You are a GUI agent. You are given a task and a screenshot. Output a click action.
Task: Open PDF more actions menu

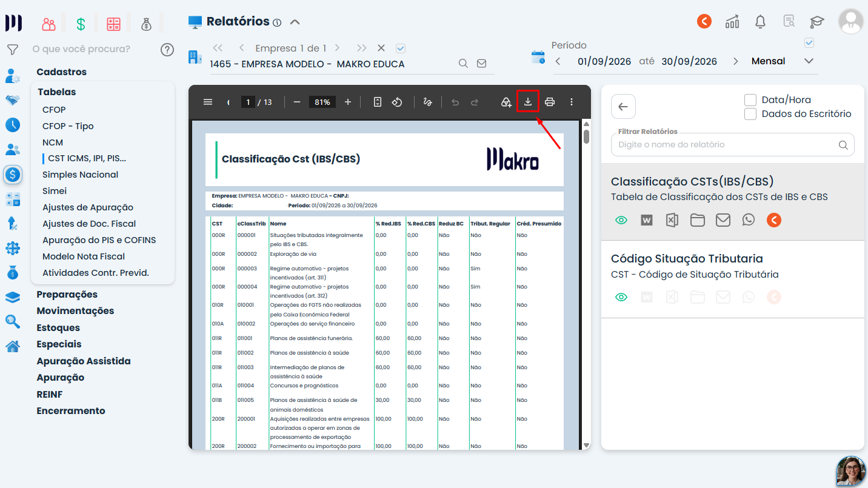pos(572,102)
